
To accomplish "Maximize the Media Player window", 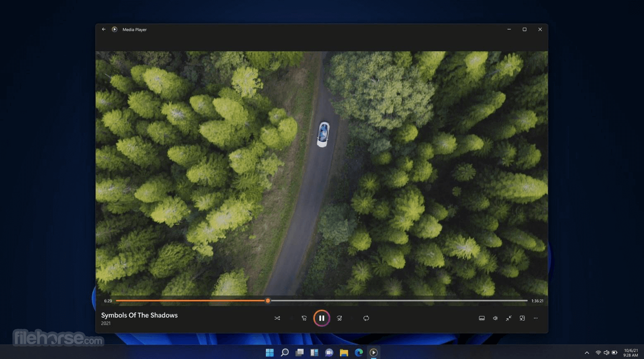I will [x=524, y=29].
